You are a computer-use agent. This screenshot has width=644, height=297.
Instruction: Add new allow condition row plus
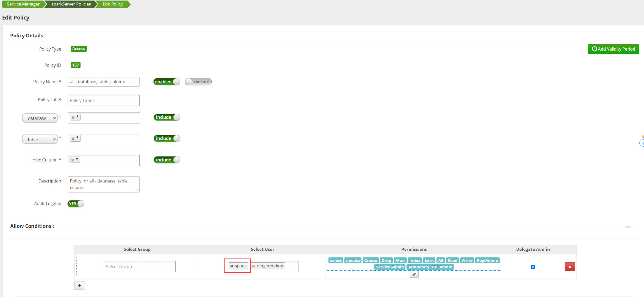[79, 285]
